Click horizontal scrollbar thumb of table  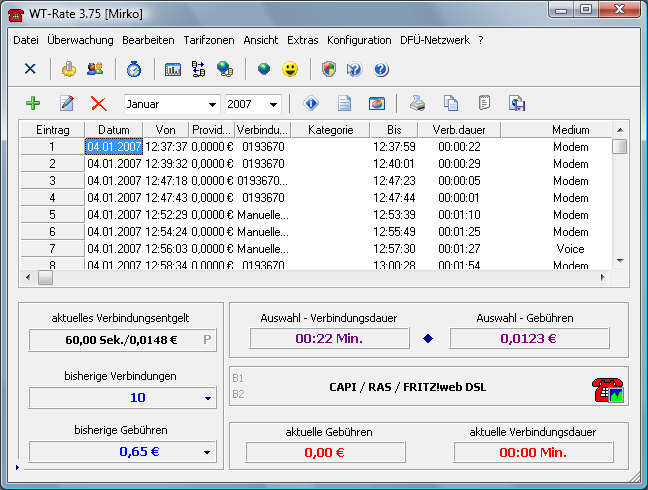[45, 278]
